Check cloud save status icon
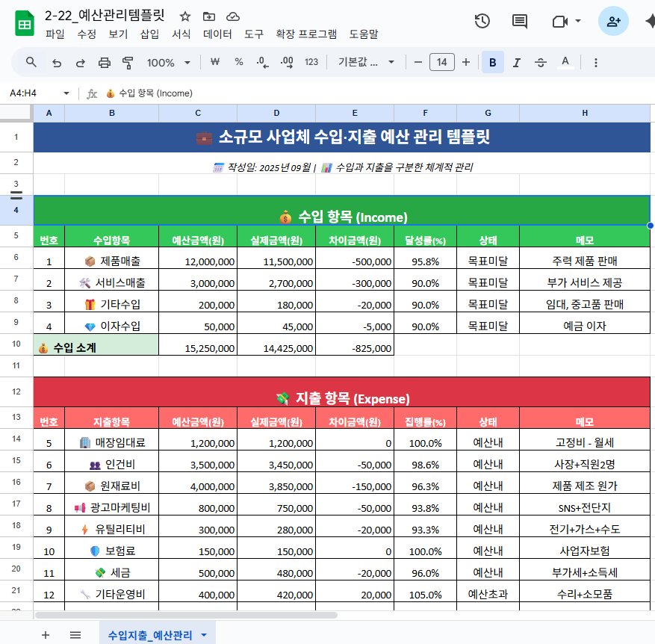This screenshot has height=644, width=655. (233, 16)
